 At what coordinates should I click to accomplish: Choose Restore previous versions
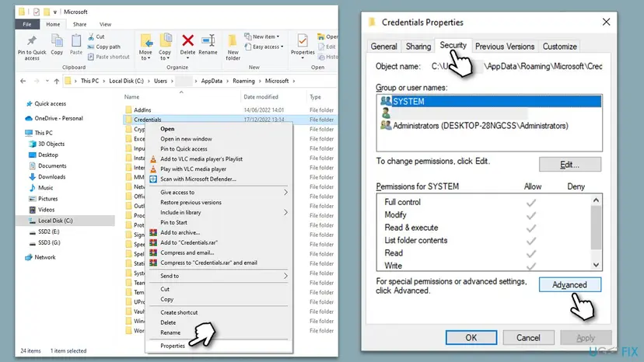[x=191, y=203]
